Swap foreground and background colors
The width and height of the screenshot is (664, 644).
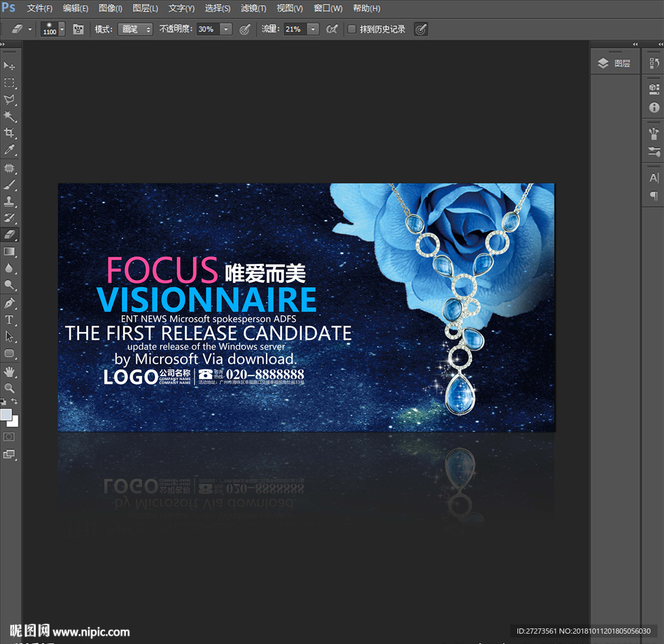click(14, 401)
